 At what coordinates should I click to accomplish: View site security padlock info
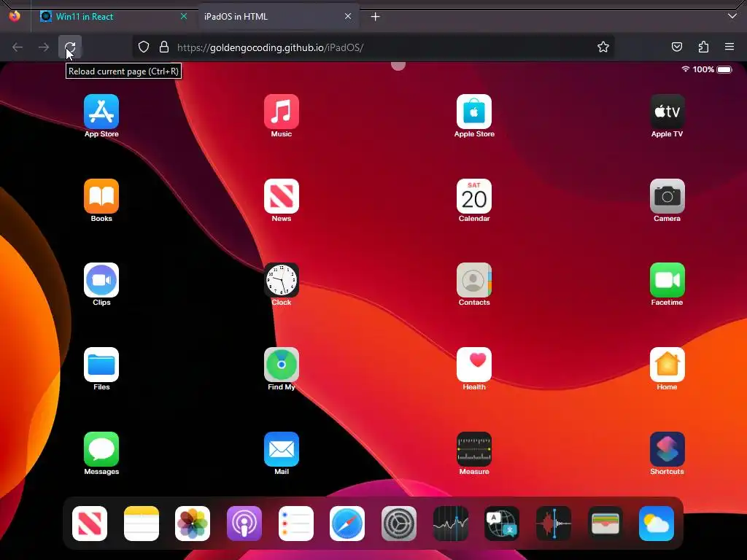click(164, 47)
